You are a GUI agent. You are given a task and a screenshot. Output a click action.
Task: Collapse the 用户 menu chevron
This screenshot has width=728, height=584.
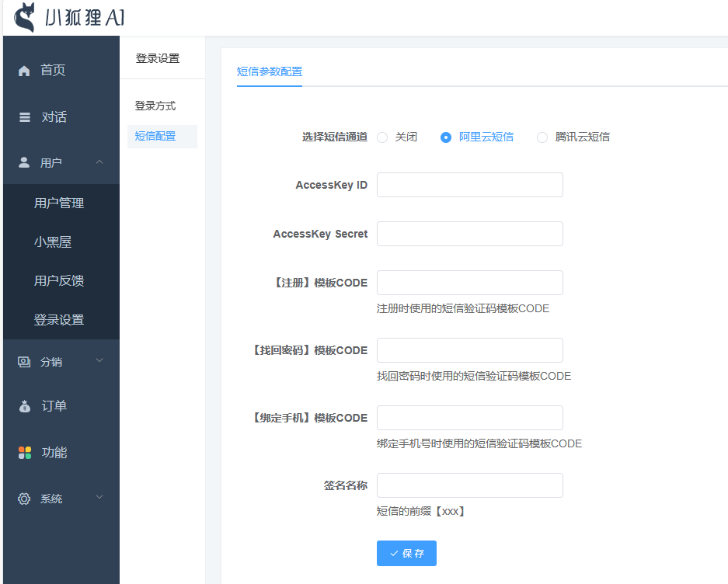[x=99, y=162]
